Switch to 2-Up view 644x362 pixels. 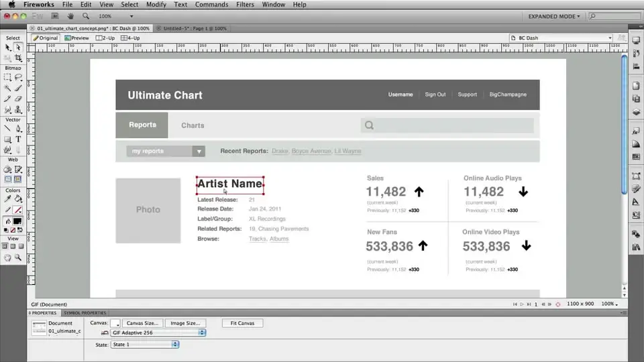pos(105,38)
